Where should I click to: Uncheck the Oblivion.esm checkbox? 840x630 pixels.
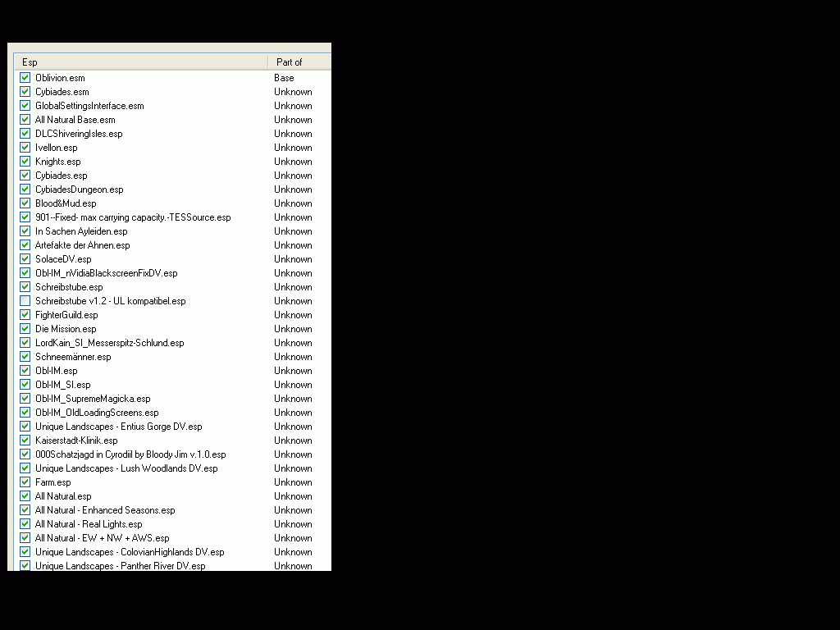25,78
